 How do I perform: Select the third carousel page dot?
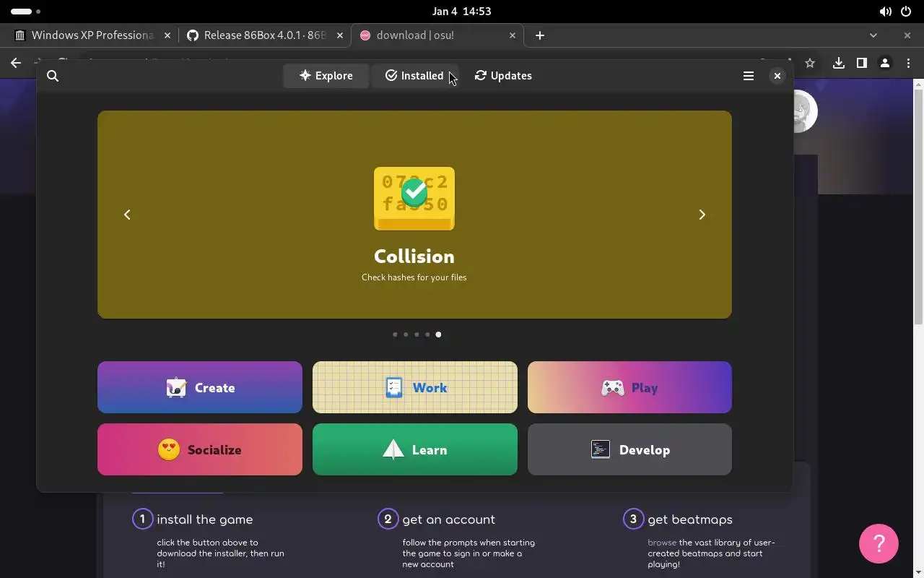417,335
